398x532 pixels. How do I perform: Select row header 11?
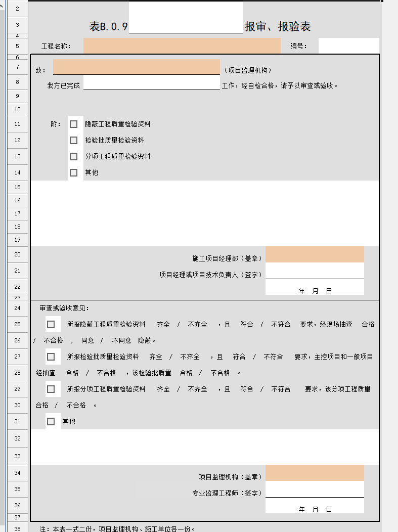18,124
